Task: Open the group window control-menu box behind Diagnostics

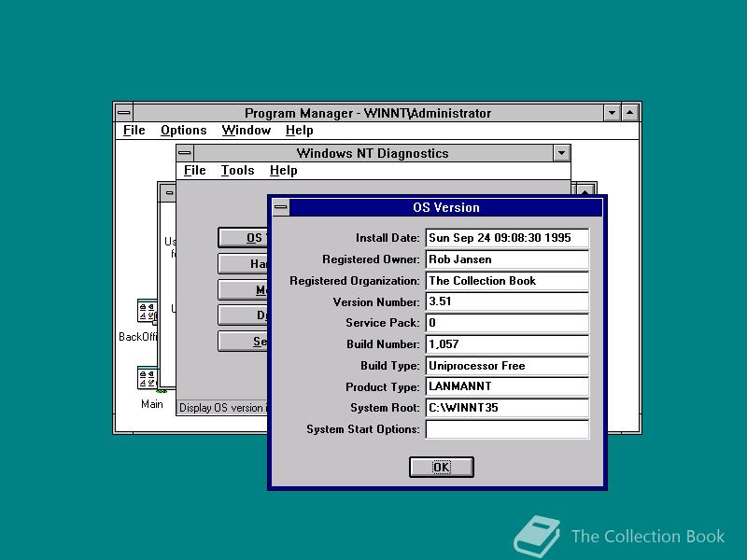Action: [169, 192]
